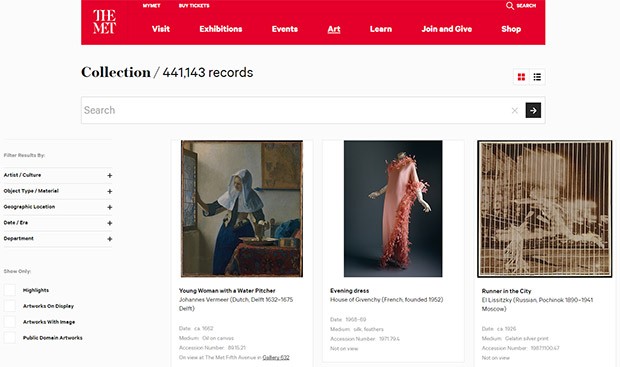The image size is (620, 367).
Task: Expand Department filter
Action: click(58, 238)
